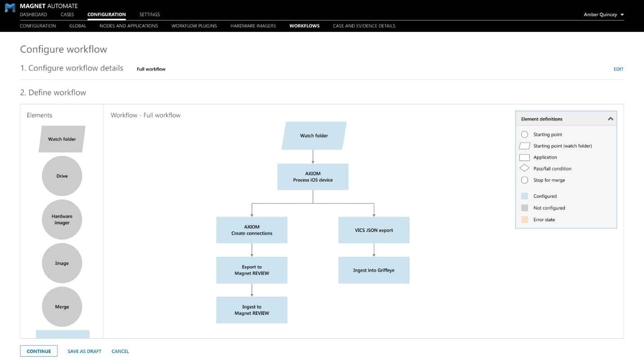Viewport: 644px width, 362px height.
Task: Open the Ingest into Griffeye node
Action: [x=374, y=270]
